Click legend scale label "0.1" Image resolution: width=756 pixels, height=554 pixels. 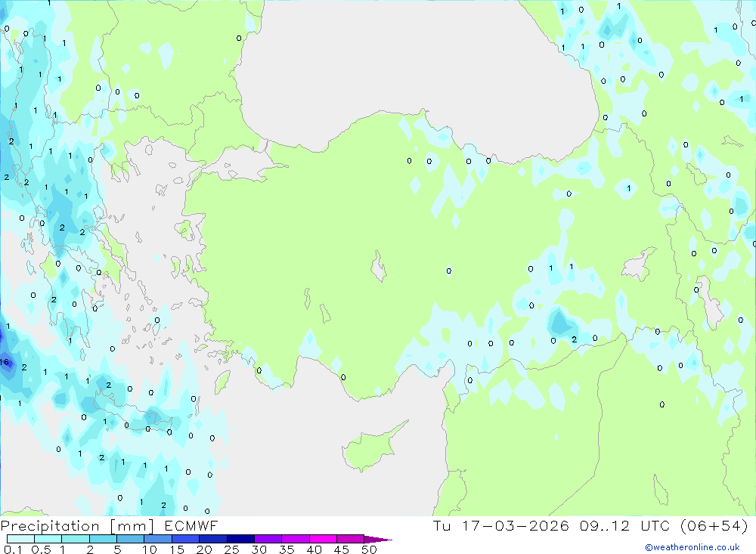(13, 549)
